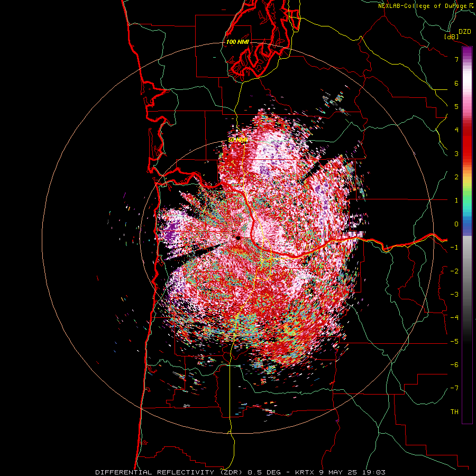Click the red color bar segment beside 3
The width and height of the screenshot is (476, 476).
coord(467,153)
